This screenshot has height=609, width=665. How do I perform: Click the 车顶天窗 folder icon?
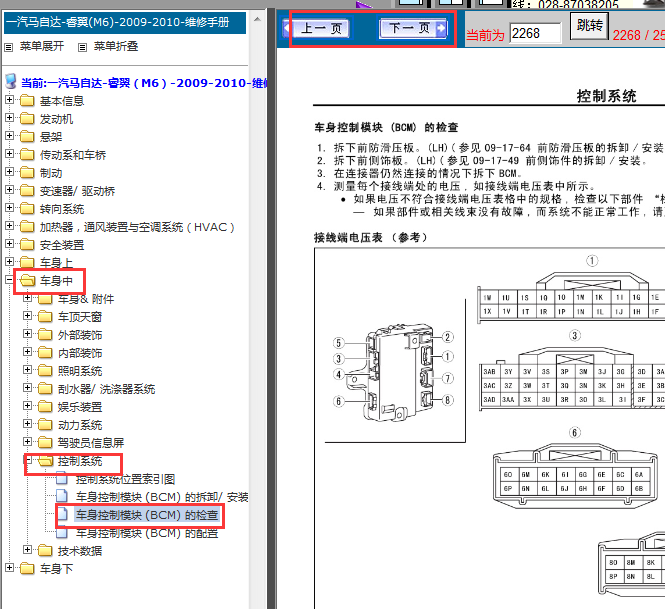pos(45,317)
